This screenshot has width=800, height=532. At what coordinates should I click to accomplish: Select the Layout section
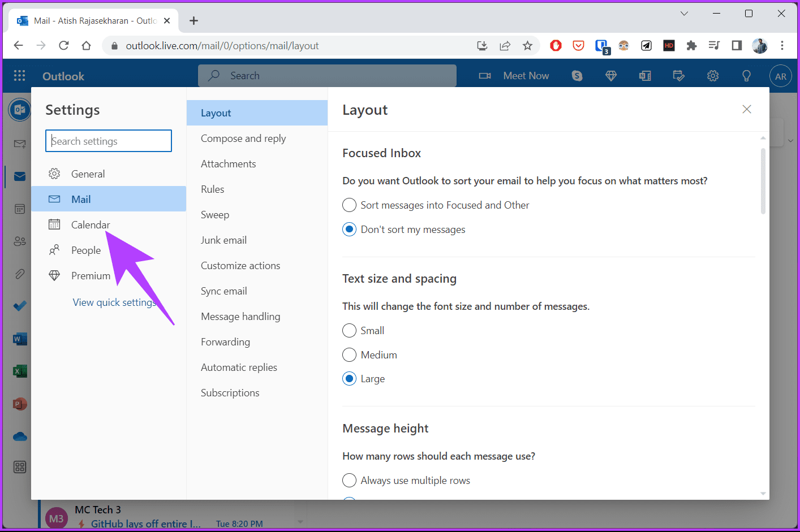[257, 113]
